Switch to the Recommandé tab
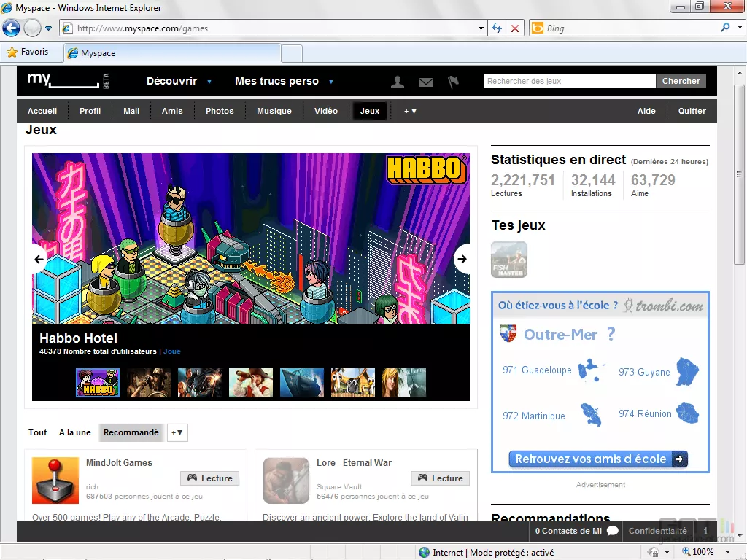Viewport: 747px width, 560px height. (131, 432)
